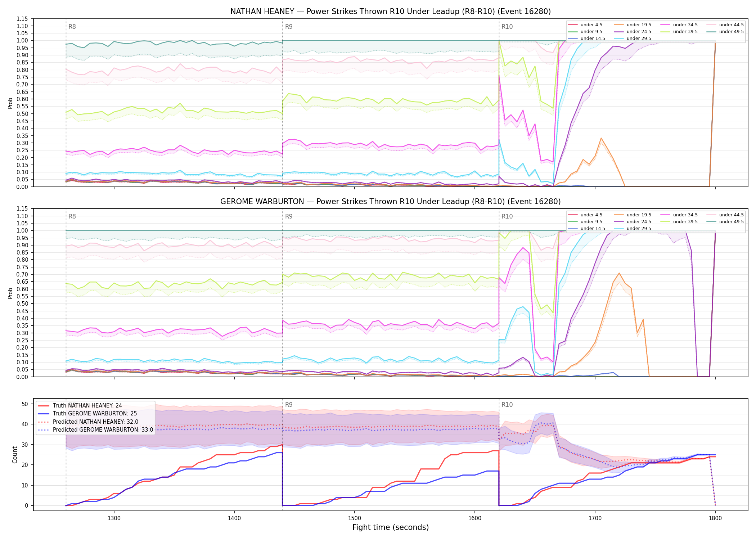Select 'under 4.5' in the Heaney chart legend

[x=591, y=25]
